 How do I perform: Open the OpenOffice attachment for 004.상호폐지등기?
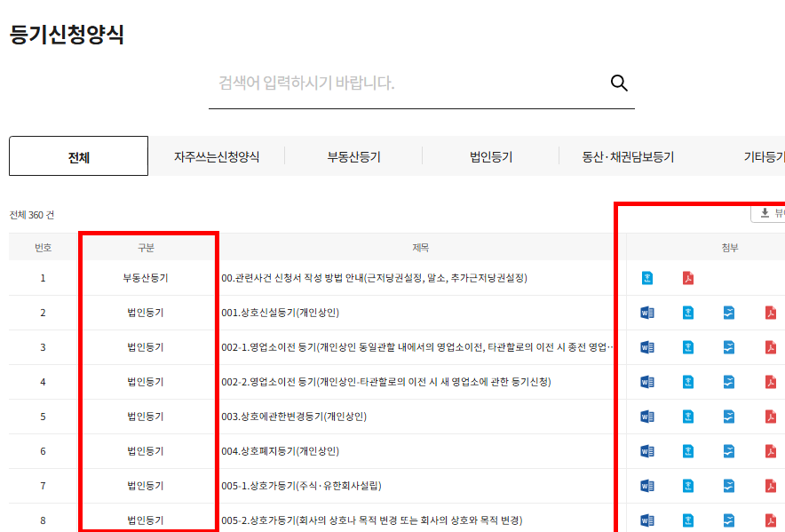point(729,450)
